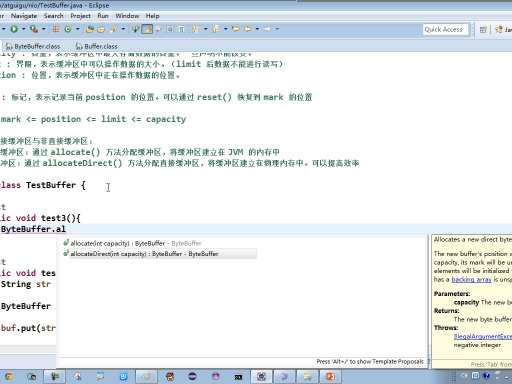Open the Run button dropdown arrow
Viewport: 512px width, 384px height.
(x=23, y=29)
